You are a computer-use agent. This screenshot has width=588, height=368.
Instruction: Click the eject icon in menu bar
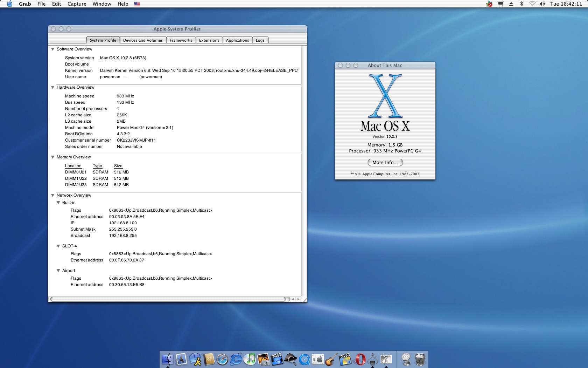pyautogui.click(x=511, y=4)
